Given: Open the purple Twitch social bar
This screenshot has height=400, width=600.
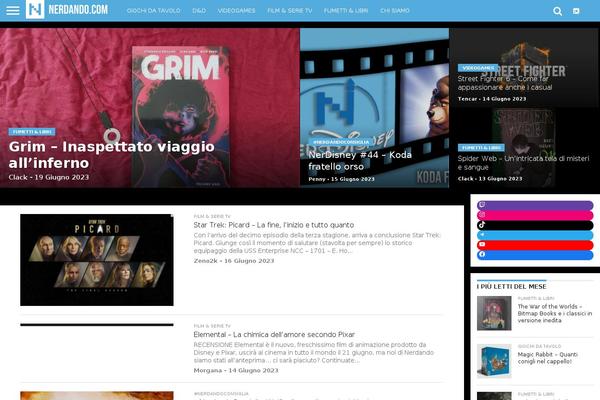Looking at the screenshot, I should (535, 205).
